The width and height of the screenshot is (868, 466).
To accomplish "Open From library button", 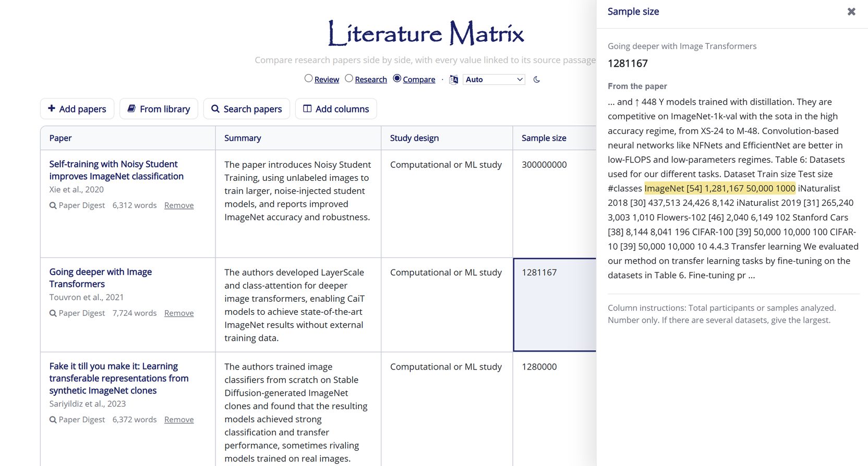I will click(x=159, y=108).
